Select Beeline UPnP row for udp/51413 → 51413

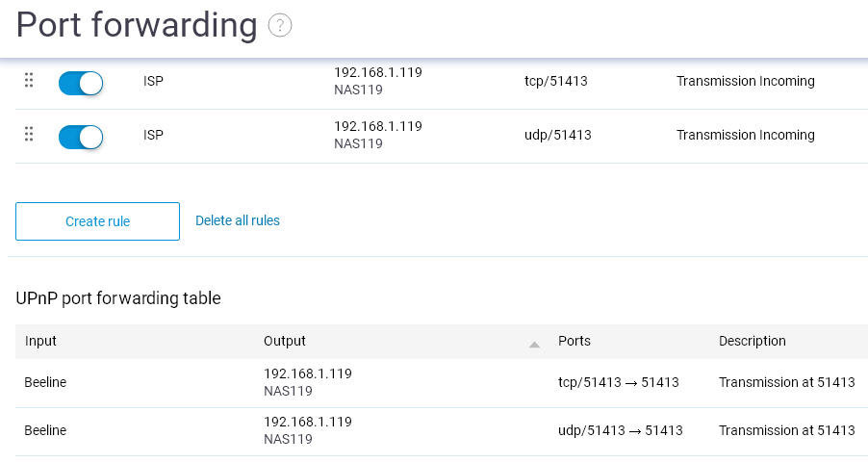[442, 431]
